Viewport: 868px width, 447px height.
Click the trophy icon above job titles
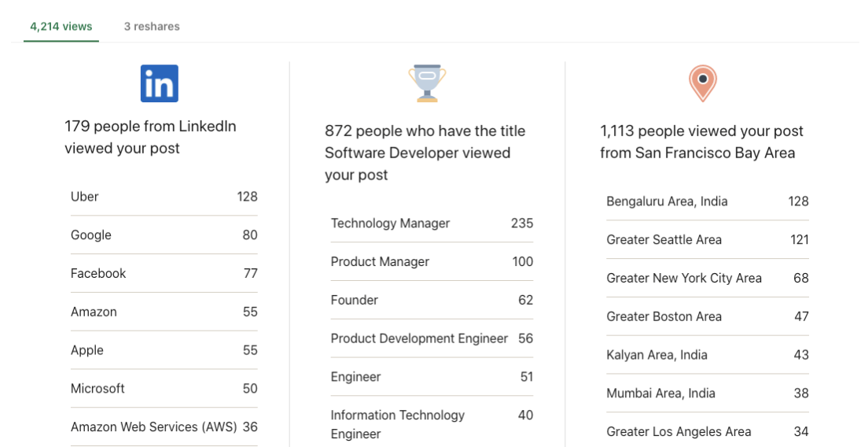click(x=427, y=83)
